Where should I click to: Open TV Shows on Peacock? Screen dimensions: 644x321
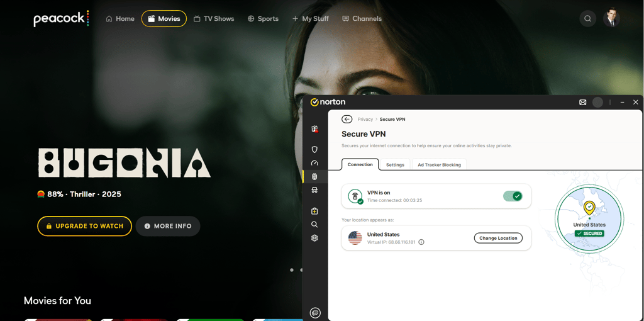click(x=214, y=18)
